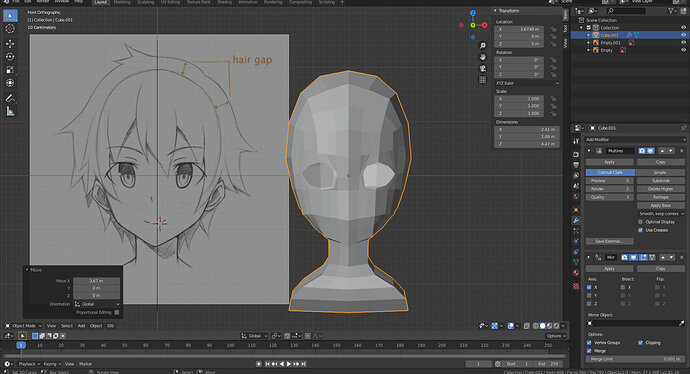This screenshot has width=690, height=374.
Task: Select the Move tool in toolbar
Action: (10, 44)
